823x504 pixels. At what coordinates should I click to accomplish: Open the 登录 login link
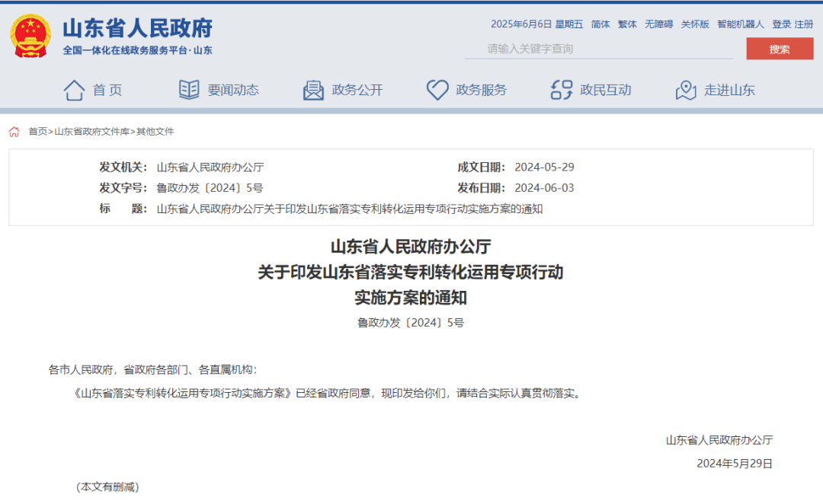coord(781,24)
